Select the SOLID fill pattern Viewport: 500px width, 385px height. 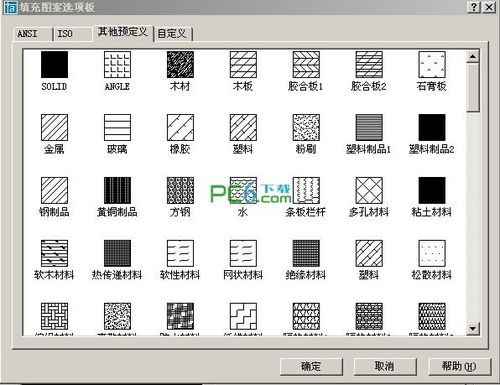click(54, 65)
